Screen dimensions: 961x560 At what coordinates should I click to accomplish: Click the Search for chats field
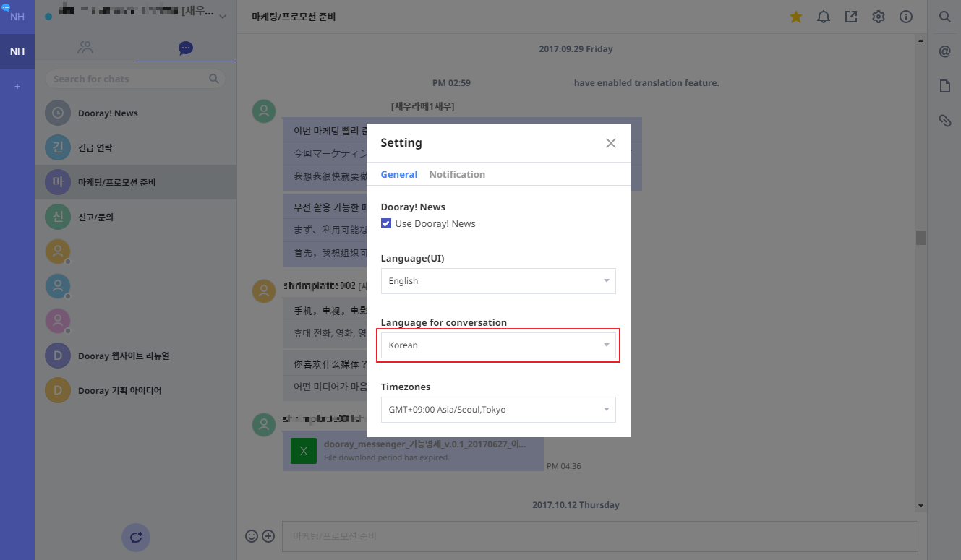coord(135,79)
